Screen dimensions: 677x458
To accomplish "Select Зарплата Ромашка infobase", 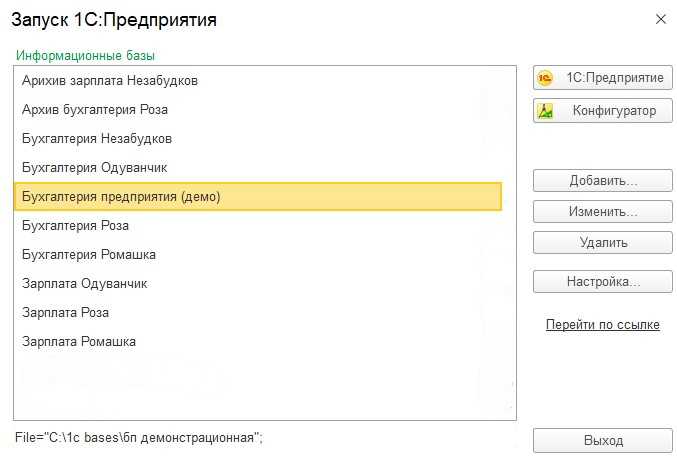I will [x=258, y=341].
